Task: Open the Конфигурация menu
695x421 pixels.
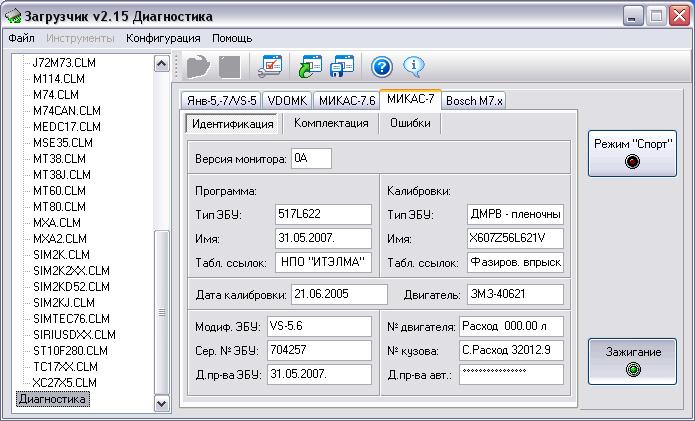Action: click(163, 38)
